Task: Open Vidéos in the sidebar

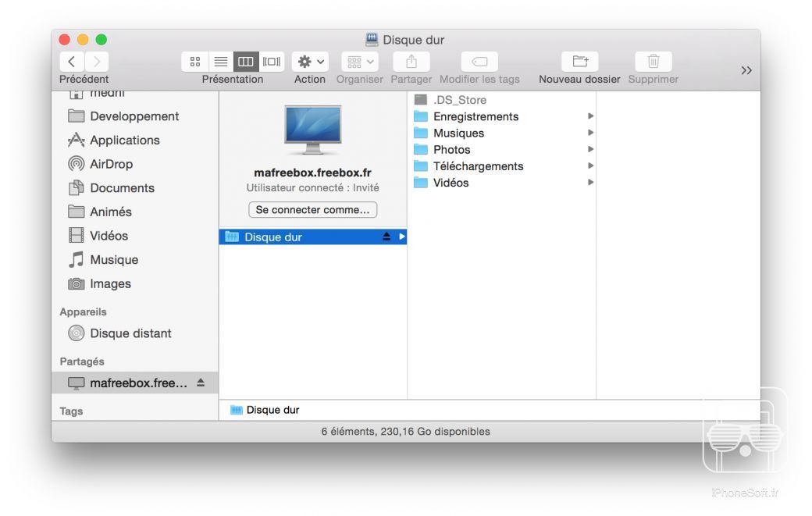Action: [x=134, y=236]
